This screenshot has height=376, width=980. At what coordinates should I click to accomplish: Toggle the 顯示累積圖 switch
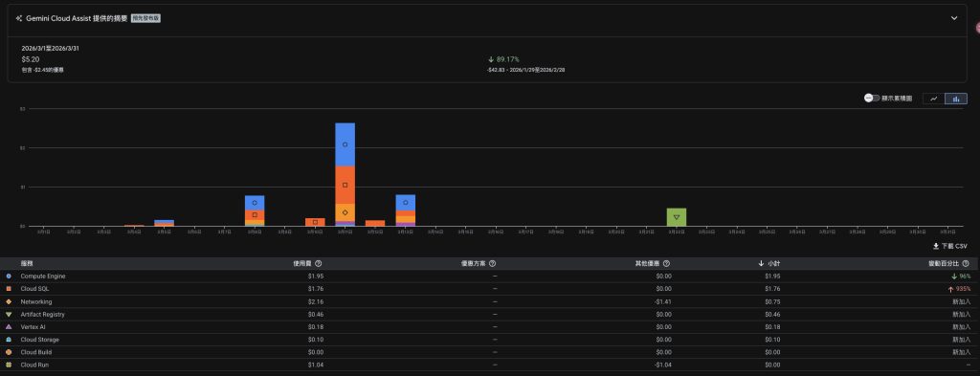872,99
